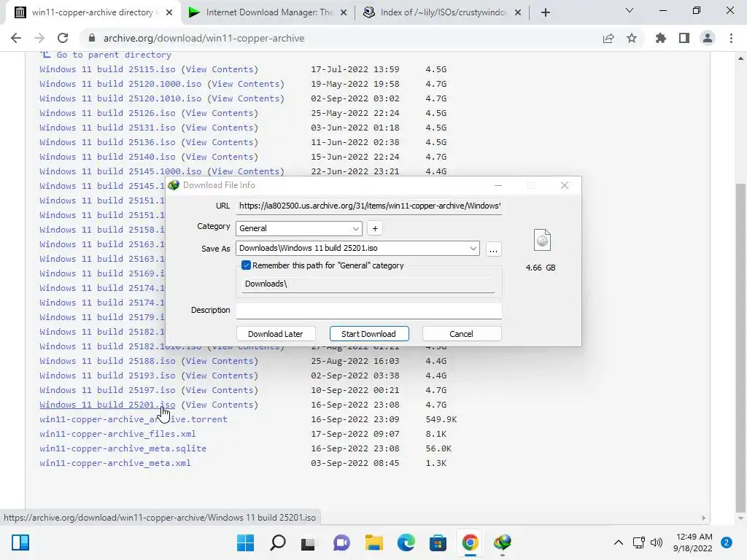Close the Index of ~lily ISOs tab
Viewport: 747px width, 560px height.
pyautogui.click(x=518, y=12)
